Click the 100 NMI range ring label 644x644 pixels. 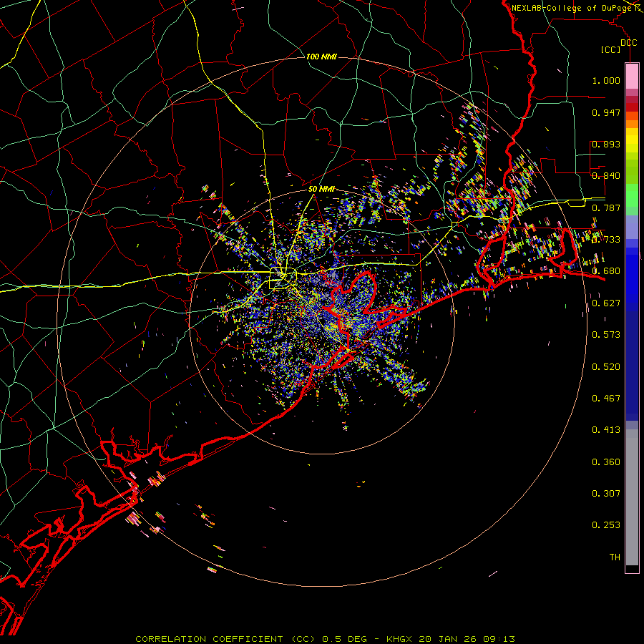tap(321, 57)
